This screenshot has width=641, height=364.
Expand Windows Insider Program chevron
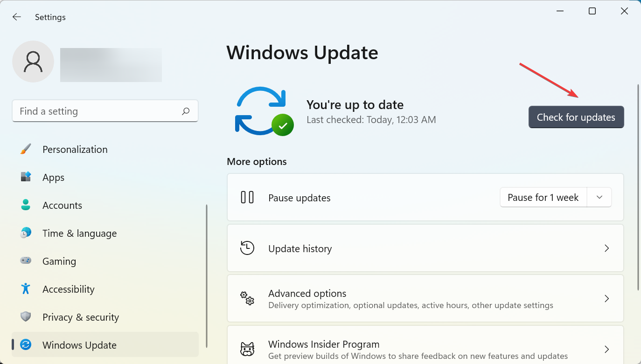coord(607,349)
